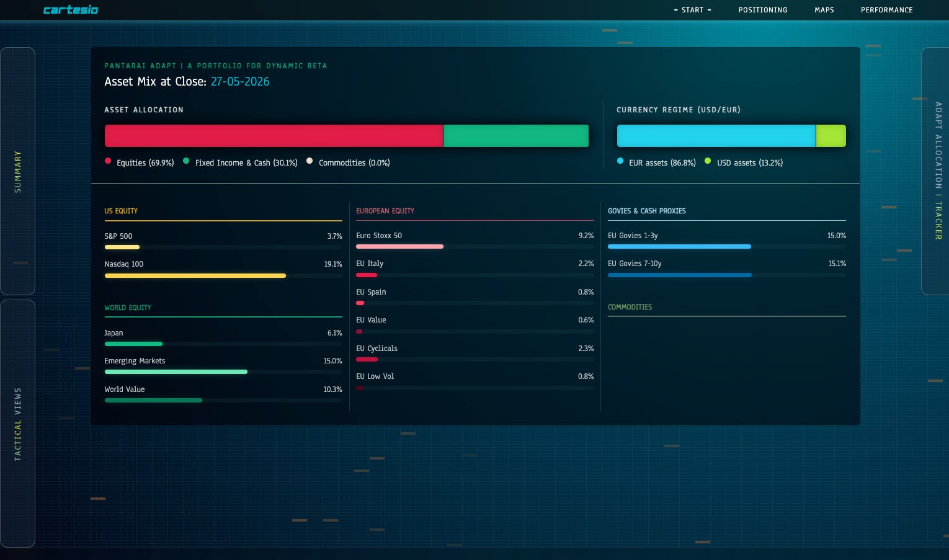Click the Emerging Markets row label
The height and width of the screenshot is (560, 949).
[x=135, y=361]
